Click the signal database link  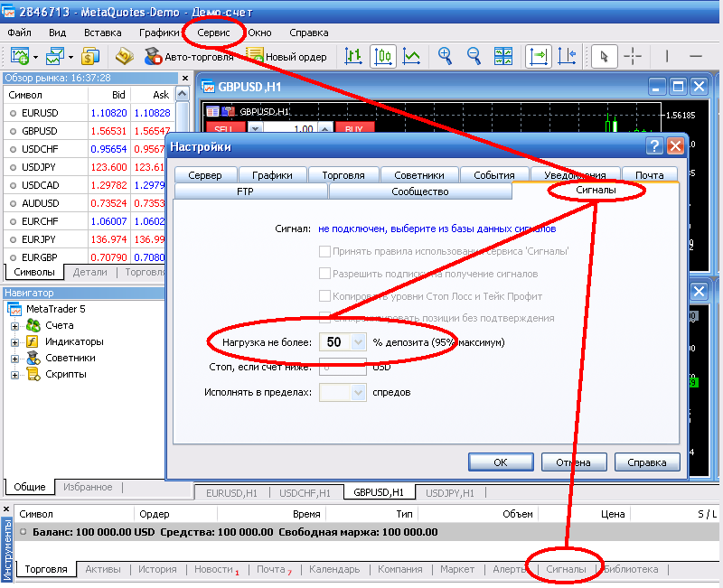pos(437,229)
